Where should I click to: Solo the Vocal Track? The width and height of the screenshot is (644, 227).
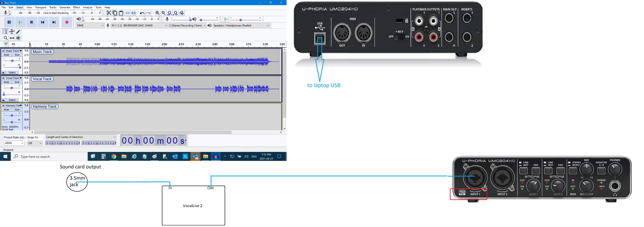[x=17, y=82]
